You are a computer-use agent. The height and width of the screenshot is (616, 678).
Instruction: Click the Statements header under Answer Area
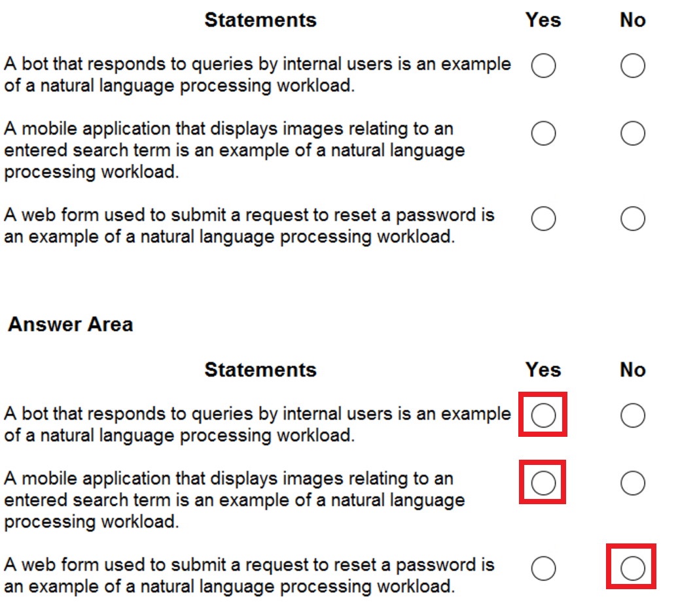(260, 370)
